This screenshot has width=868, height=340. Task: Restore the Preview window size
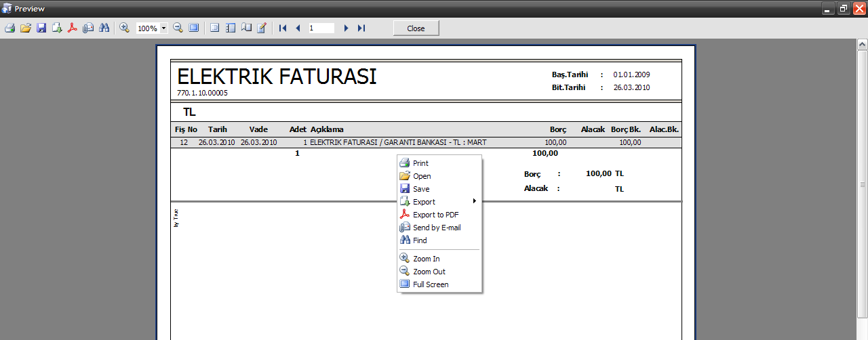pos(844,9)
